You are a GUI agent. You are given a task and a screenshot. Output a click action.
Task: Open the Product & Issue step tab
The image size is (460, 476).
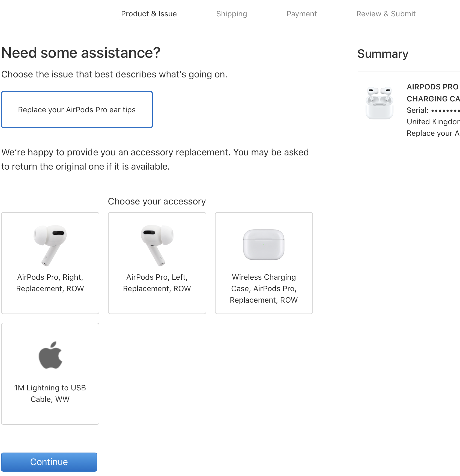pos(149,14)
